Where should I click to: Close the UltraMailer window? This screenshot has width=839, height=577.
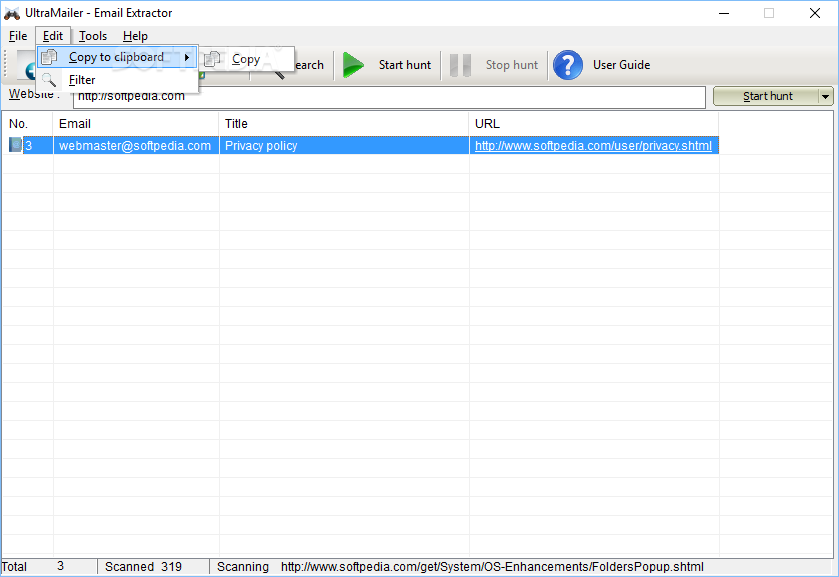point(814,13)
